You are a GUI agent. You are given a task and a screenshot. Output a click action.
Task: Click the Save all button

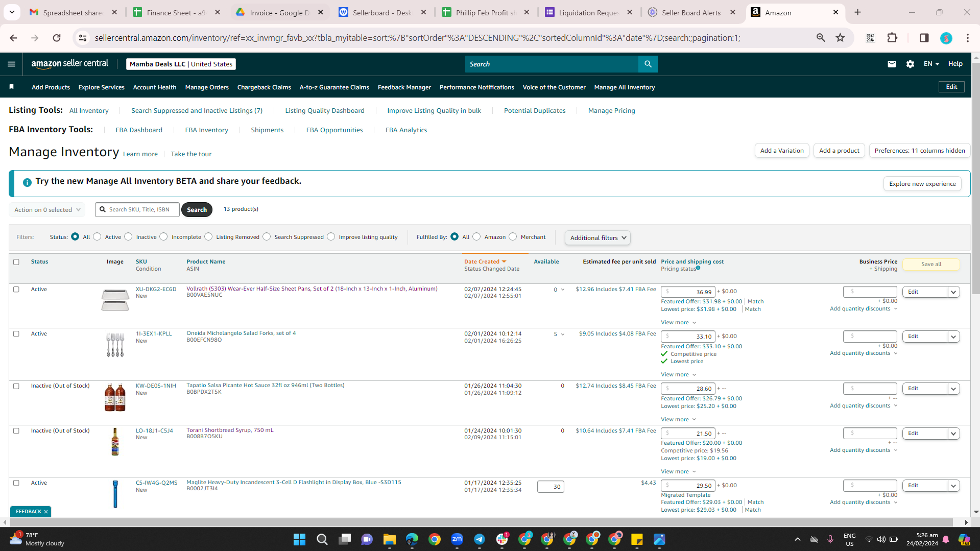[x=931, y=265]
